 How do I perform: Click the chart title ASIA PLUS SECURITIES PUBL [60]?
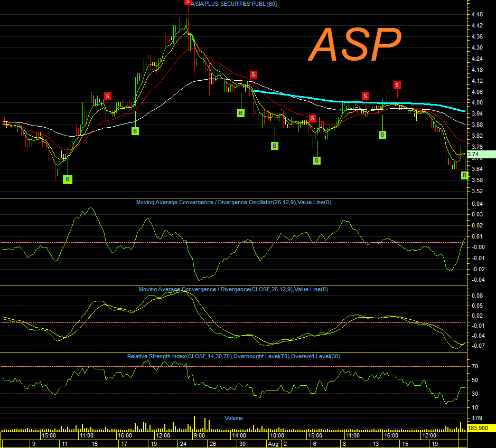[x=233, y=4]
